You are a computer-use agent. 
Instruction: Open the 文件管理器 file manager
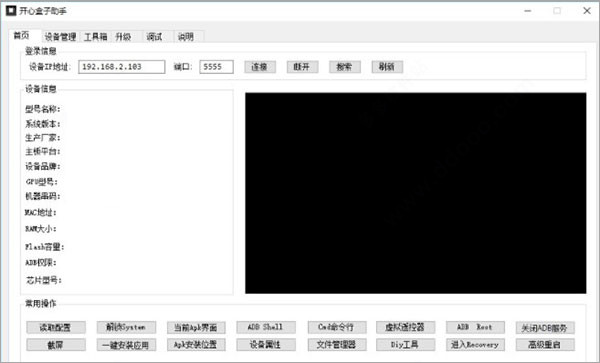click(x=337, y=345)
